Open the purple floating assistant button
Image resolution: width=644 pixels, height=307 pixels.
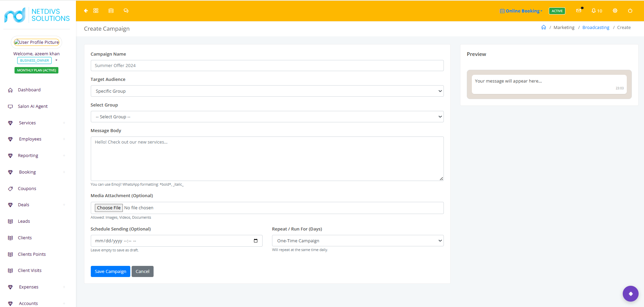(x=630, y=294)
